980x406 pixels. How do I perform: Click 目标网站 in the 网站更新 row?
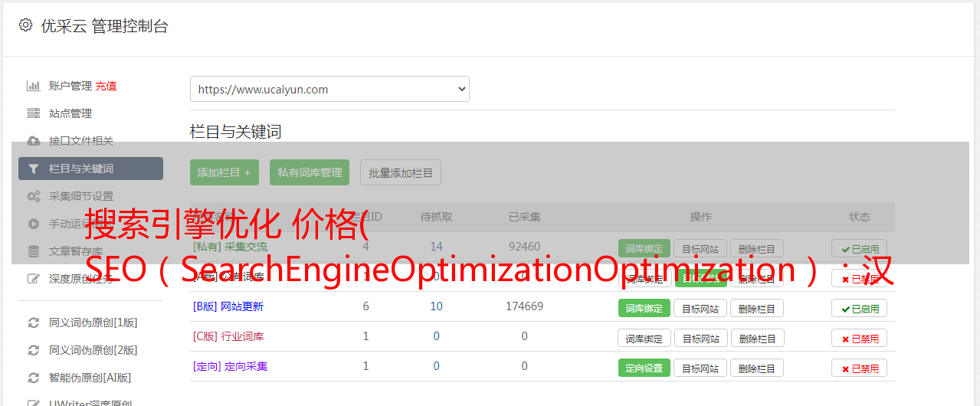tap(700, 308)
